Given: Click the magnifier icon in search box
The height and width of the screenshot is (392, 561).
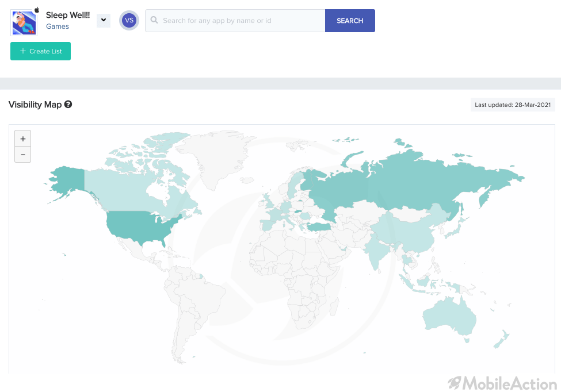Looking at the screenshot, I should pyautogui.click(x=154, y=20).
